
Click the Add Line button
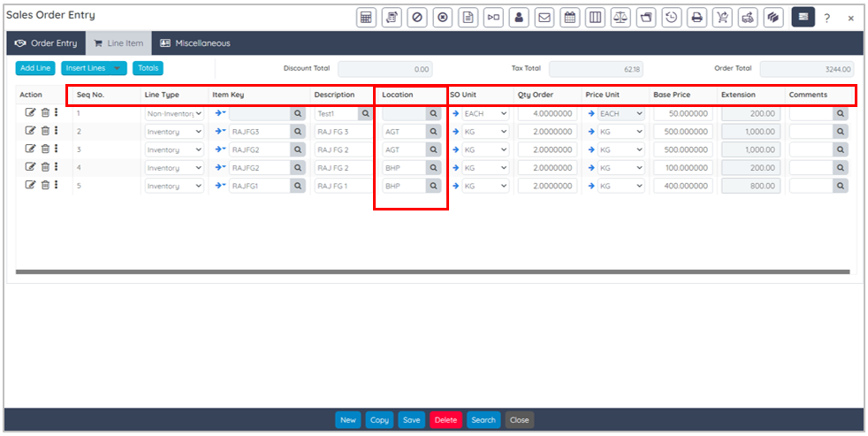35,68
